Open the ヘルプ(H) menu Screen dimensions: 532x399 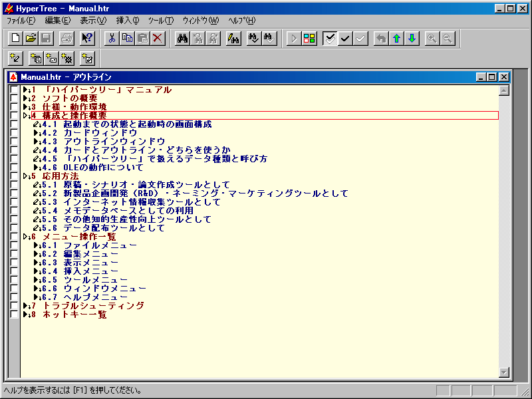(x=242, y=21)
